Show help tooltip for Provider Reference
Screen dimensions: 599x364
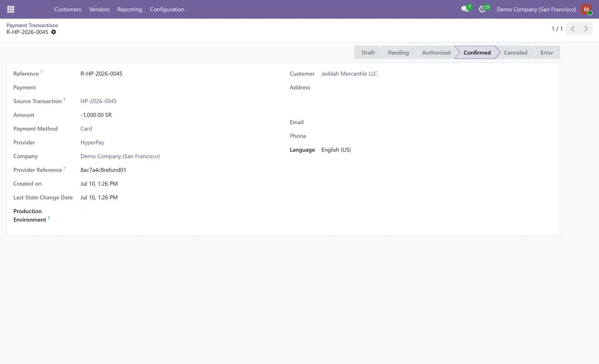(x=65, y=169)
